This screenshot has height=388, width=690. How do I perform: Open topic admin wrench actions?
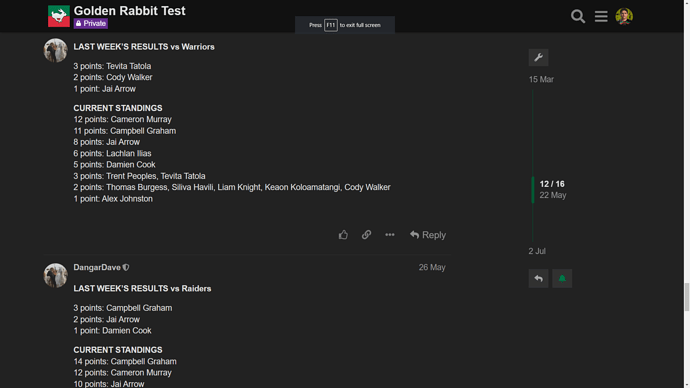point(538,57)
